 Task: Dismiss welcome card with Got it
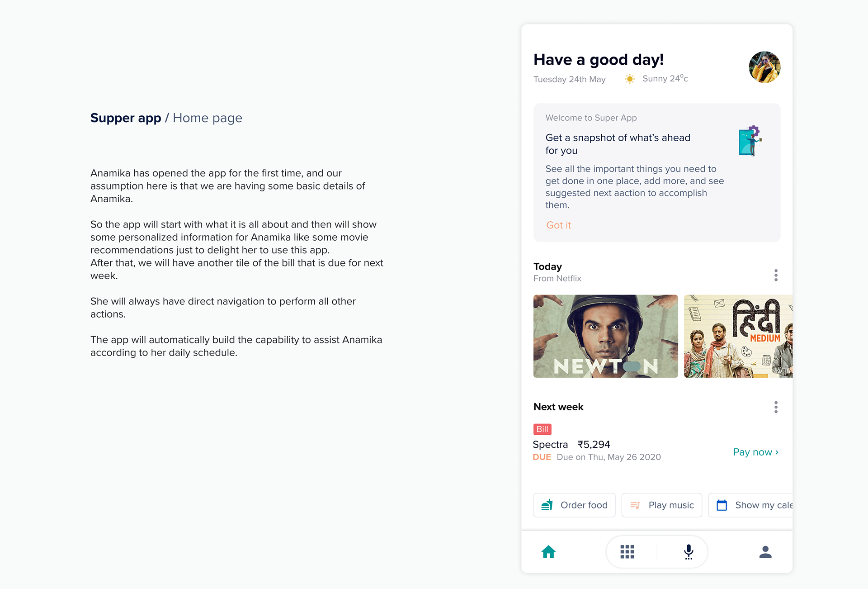558,225
